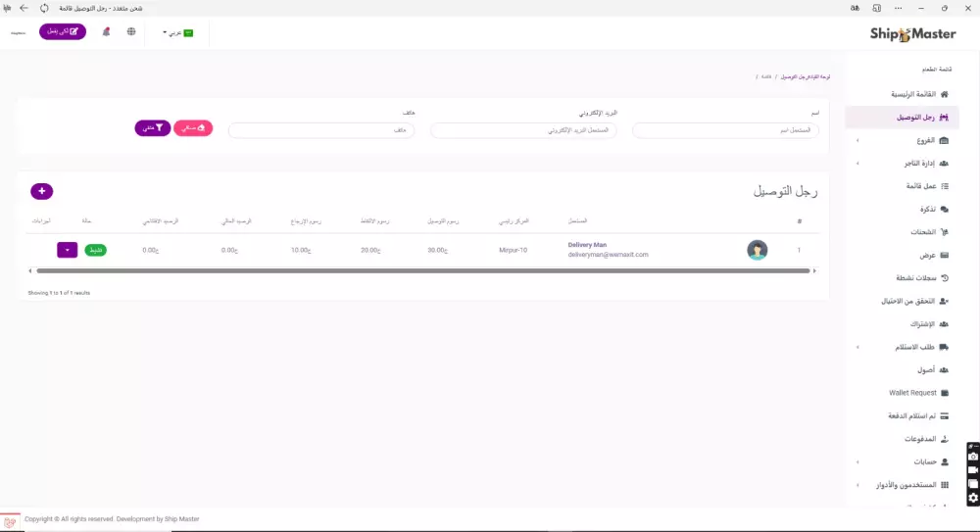Open the Assets (أصول) sidebar icon
Image resolution: width=980 pixels, height=532 pixels.
click(x=945, y=370)
